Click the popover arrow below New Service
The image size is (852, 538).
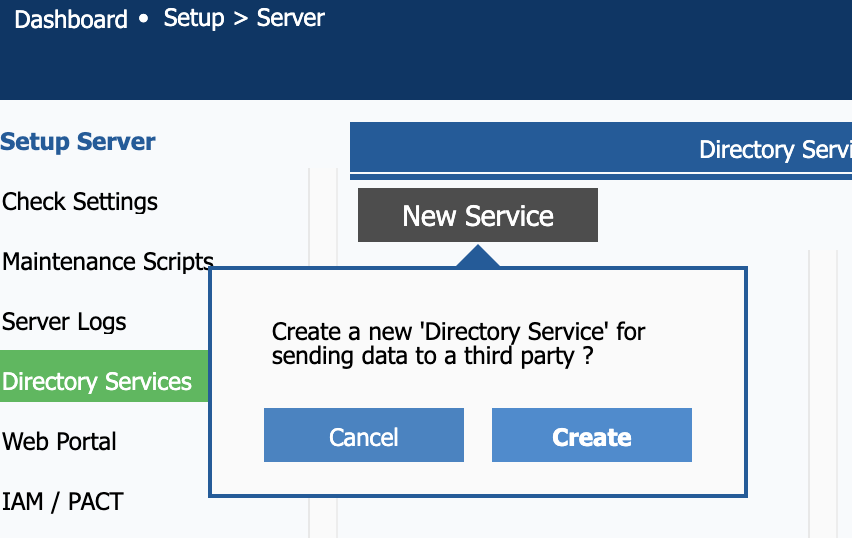click(477, 257)
